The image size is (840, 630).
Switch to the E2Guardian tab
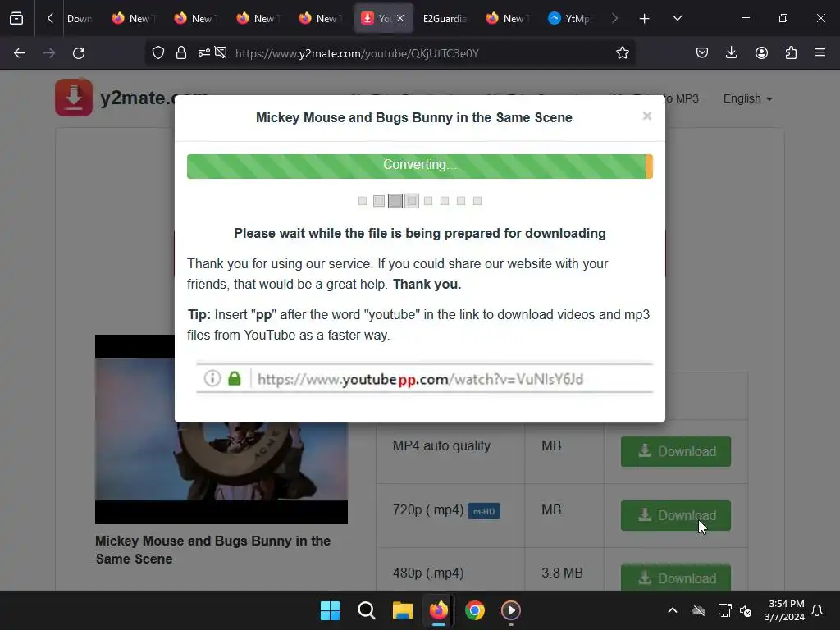pos(445,19)
